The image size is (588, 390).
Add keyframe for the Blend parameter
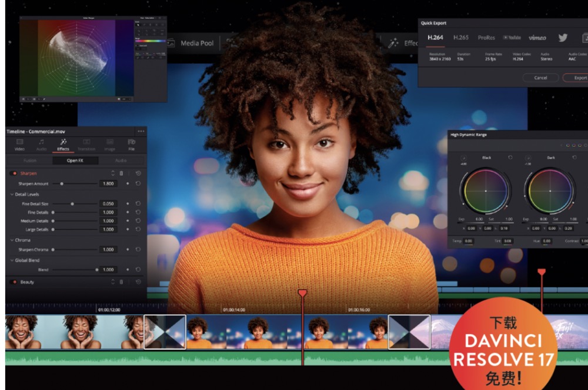(128, 269)
